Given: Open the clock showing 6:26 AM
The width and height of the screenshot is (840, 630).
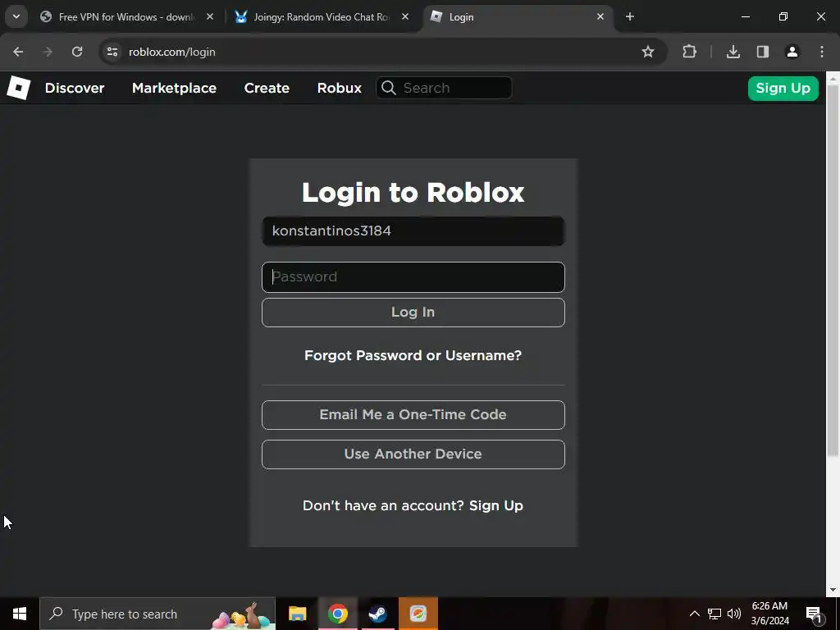Looking at the screenshot, I should (769, 614).
